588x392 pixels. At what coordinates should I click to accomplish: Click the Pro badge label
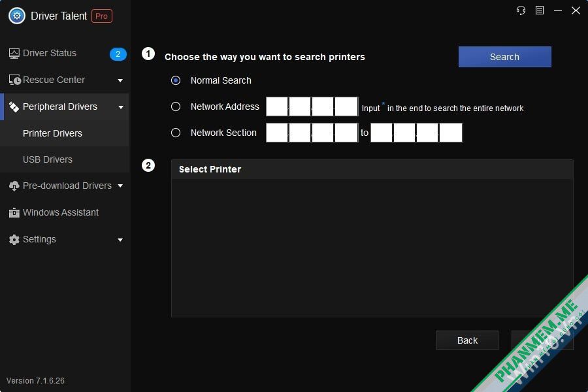coord(102,16)
